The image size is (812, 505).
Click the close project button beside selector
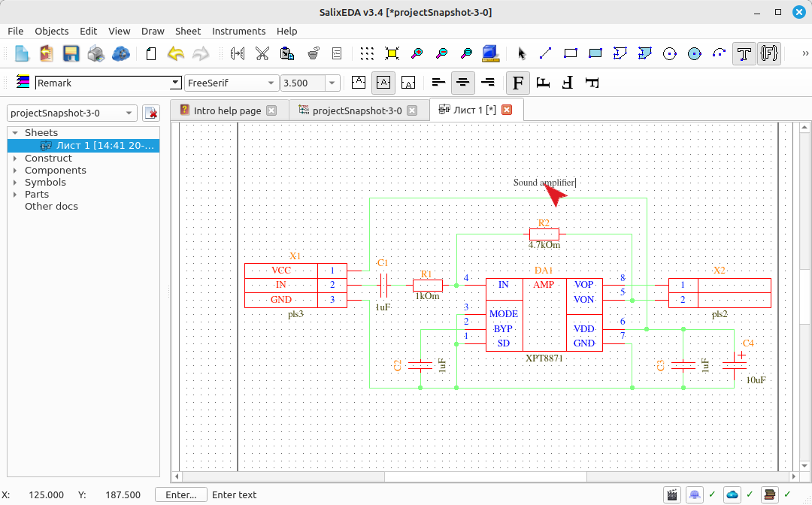pyautogui.click(x=150, y=113)
